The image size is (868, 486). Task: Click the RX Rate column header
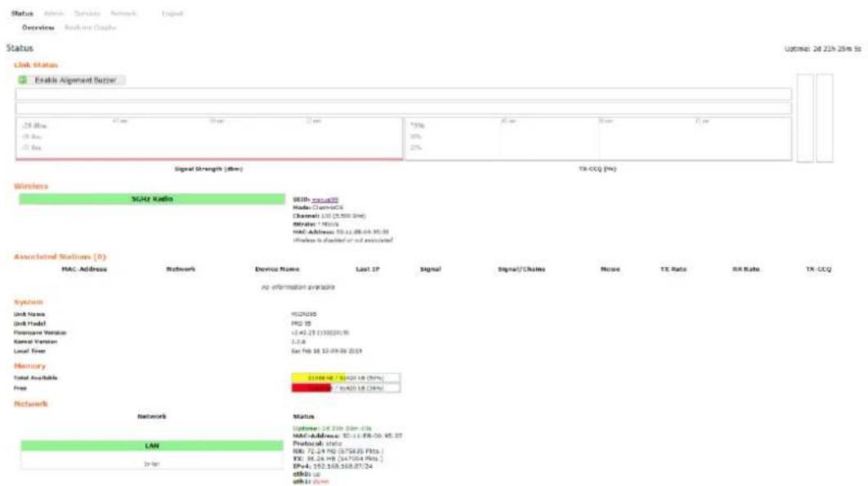pos(745,269)
